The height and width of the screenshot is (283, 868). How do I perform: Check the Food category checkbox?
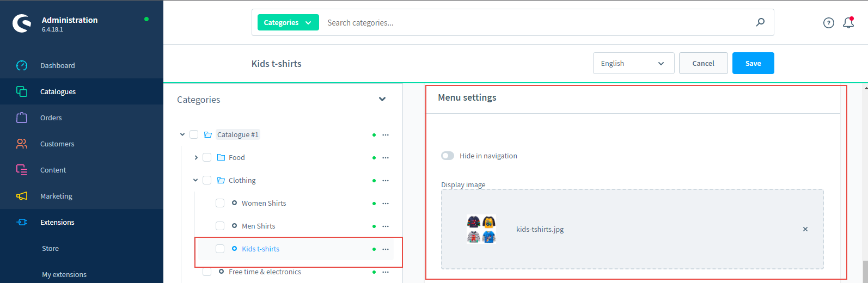coord(207,157)
